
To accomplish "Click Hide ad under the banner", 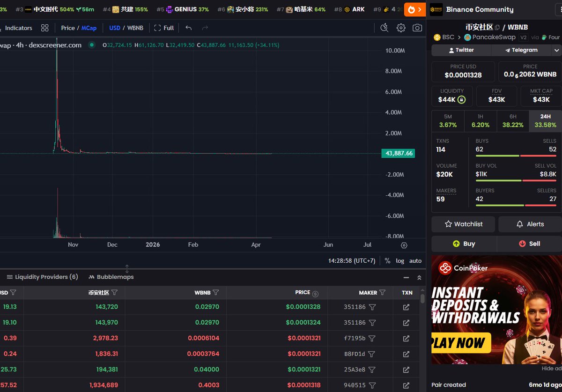I will (x=551, y=369).
